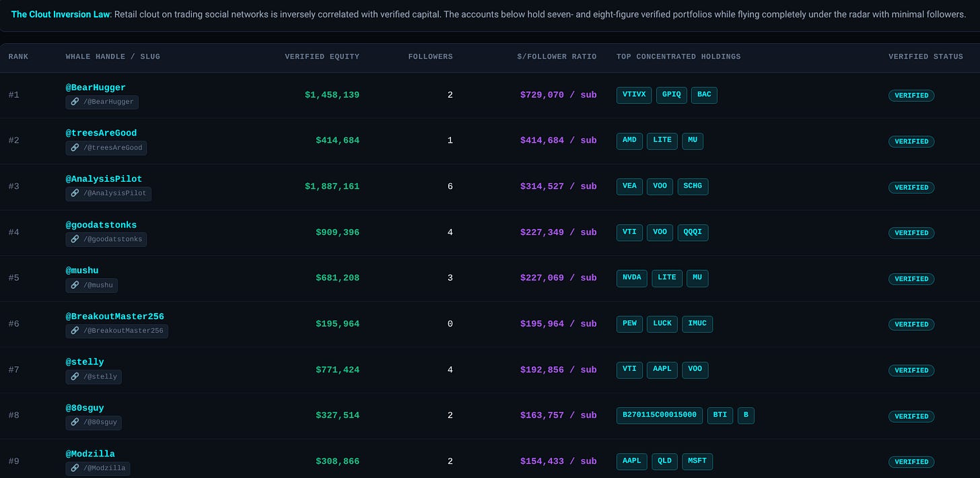The height and width of the screenshot is (478, 980).
Task: Open the @mushu whale handle
Action: [82, 271]
